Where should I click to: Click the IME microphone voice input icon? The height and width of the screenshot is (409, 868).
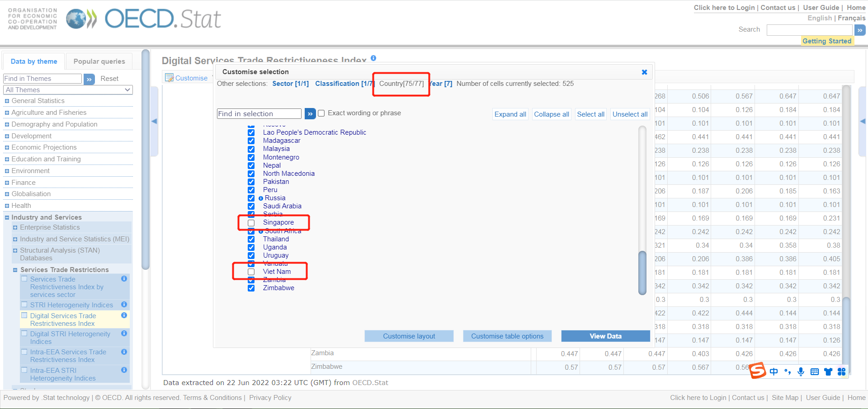(801, 371)
